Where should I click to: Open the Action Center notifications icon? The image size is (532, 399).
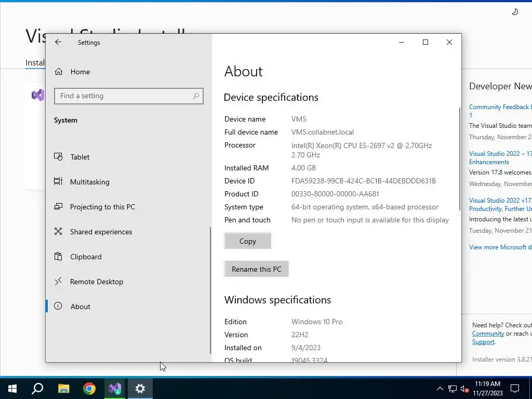pos(515,389)
